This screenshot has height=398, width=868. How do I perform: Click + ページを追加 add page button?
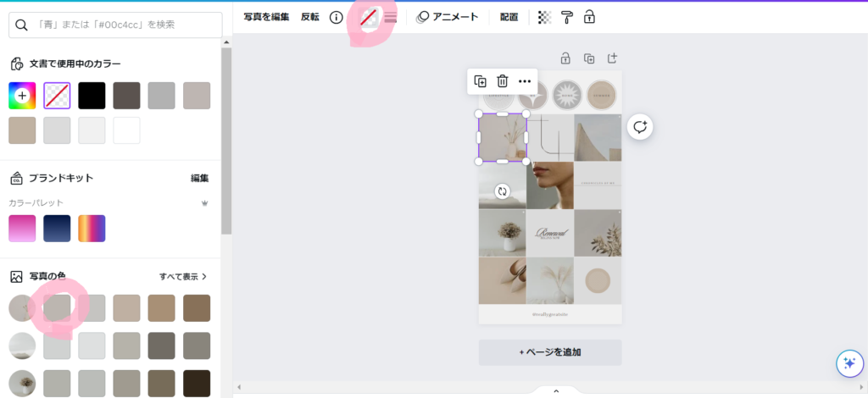coord(549,352)
